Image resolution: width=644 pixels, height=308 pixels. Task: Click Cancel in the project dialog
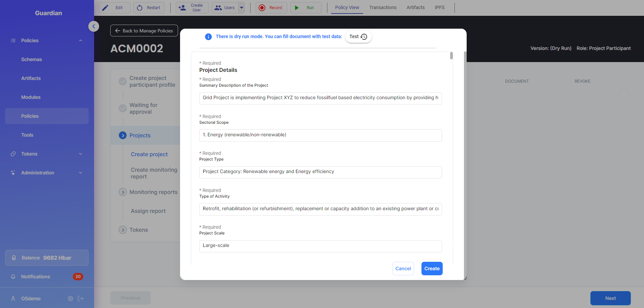pyautogui.click(x=403, y=269)
